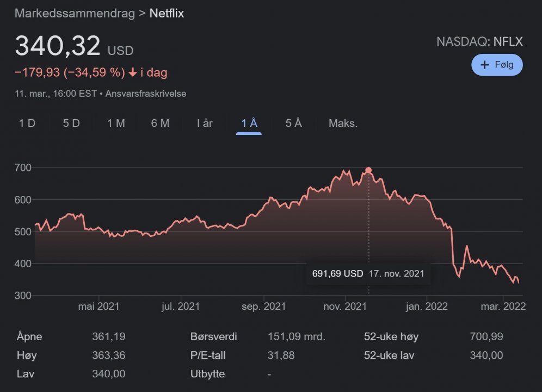
Task: Open the 1 M chart view
Action: coord(115,124)
